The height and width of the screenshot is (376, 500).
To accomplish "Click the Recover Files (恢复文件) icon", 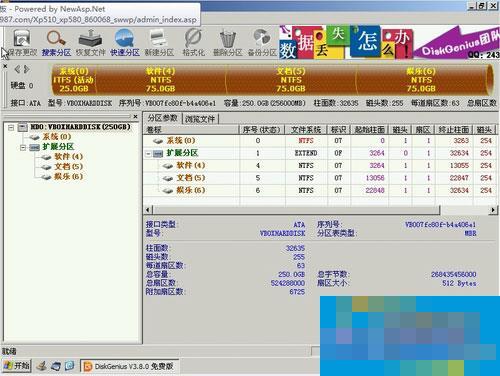I will coord(90,43).
